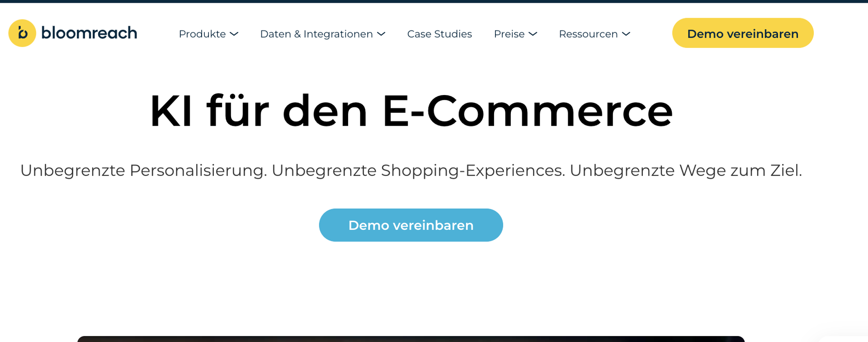Click the blue Demo vereinbaren button

(411, 225)
